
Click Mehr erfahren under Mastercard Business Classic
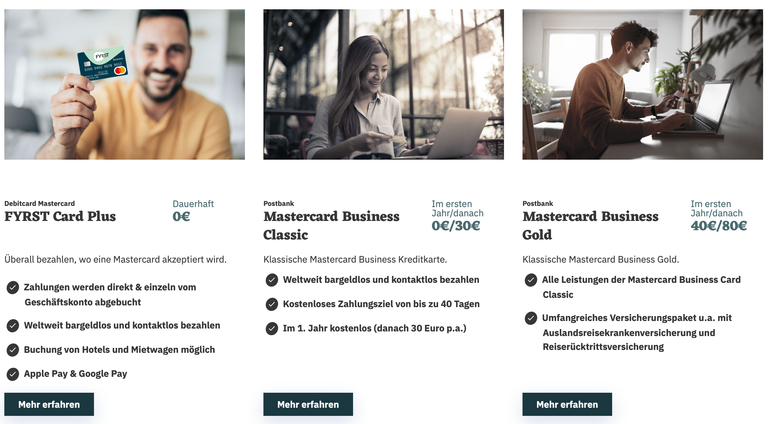pyautogui.click(x=308, y=404)
